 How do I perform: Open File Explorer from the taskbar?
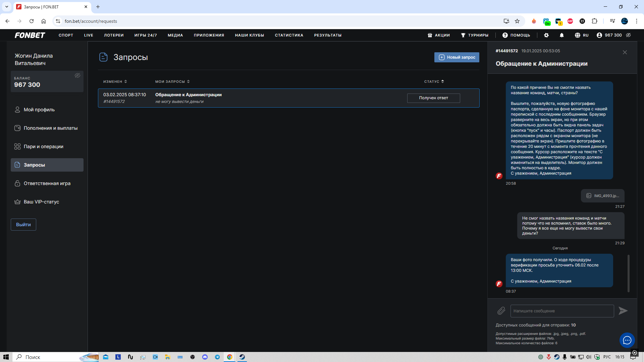coord(167,357)
